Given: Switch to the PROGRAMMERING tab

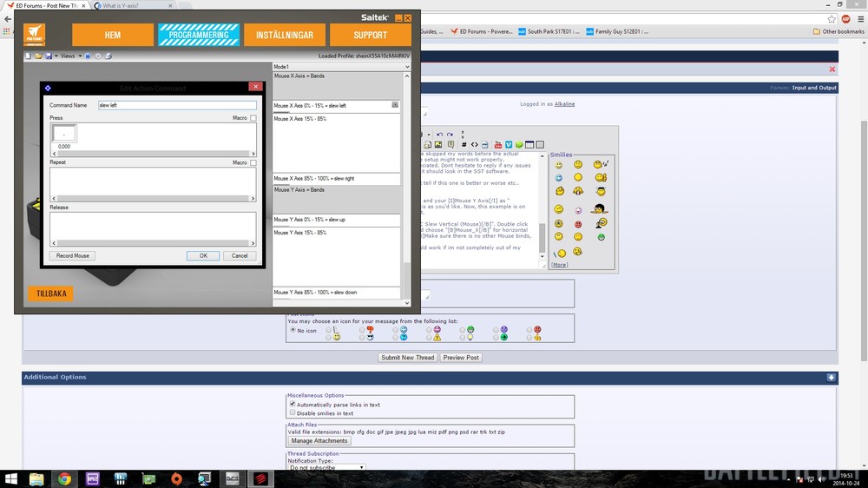Looking at the screenshot, I should click(199, 35).
